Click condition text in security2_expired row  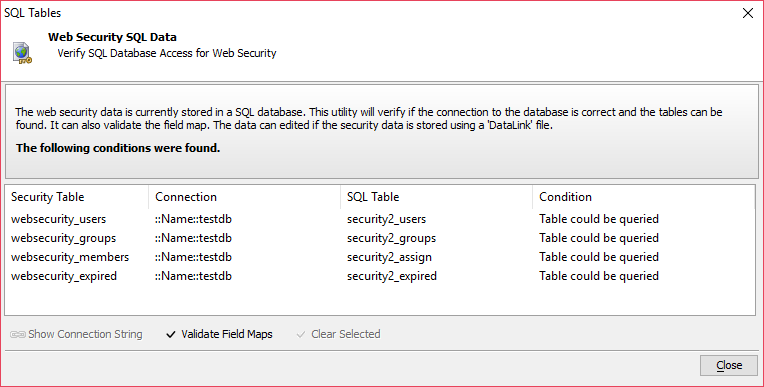(x=599, y=276)
